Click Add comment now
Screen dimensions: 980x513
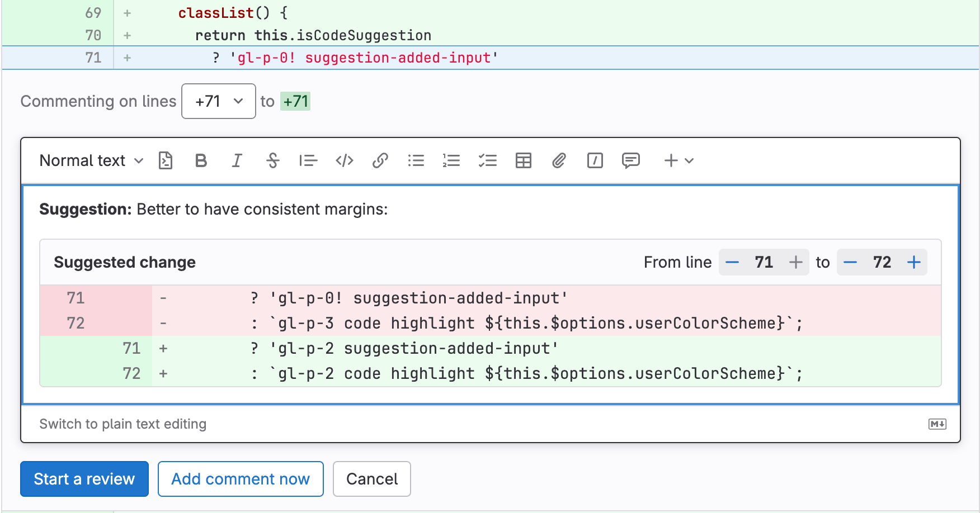coord(241,479)
